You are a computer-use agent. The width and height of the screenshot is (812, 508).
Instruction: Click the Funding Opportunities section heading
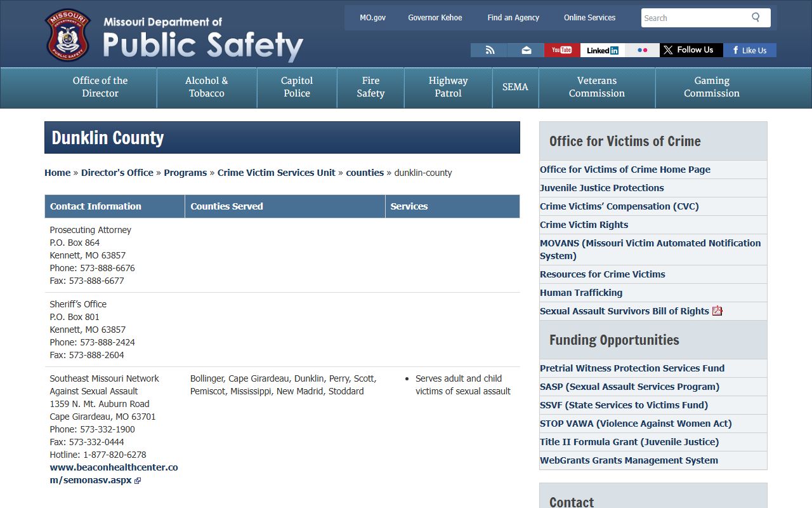tap(614, 340)
